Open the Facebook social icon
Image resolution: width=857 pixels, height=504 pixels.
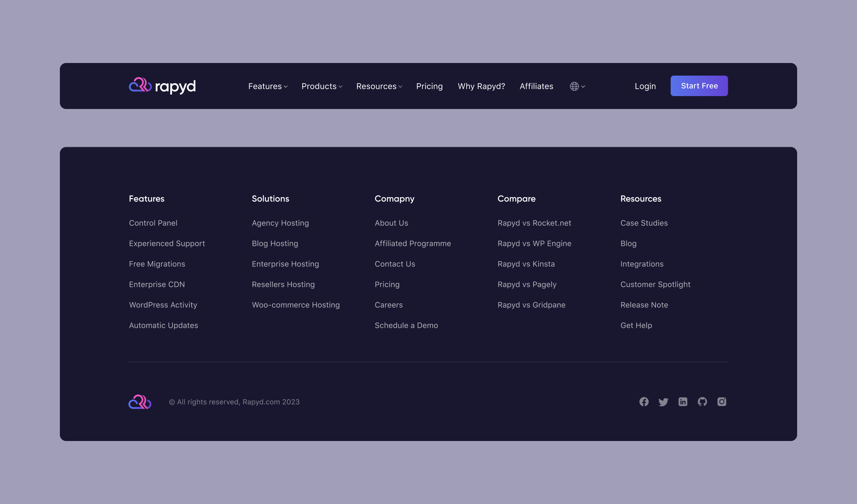(644, 402)
